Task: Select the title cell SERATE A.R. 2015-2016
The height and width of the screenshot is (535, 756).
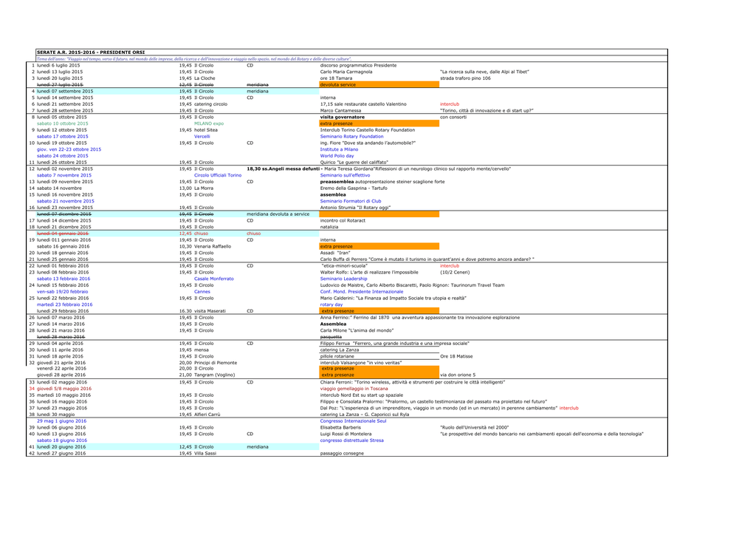Action: pos(91,52)
